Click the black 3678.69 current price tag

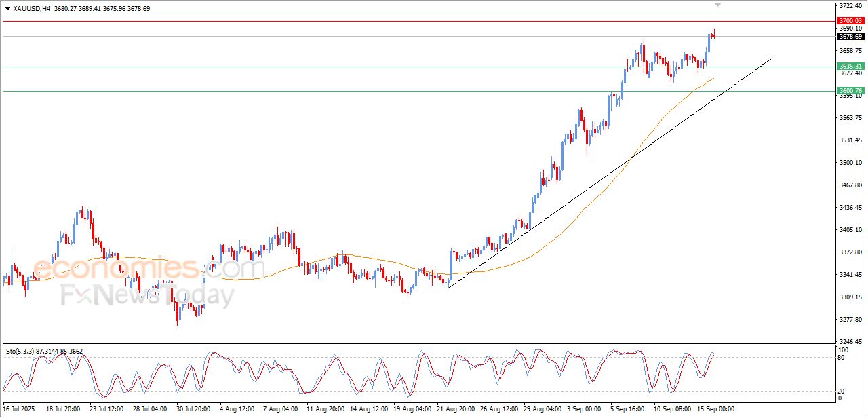(x=850, y=37)
